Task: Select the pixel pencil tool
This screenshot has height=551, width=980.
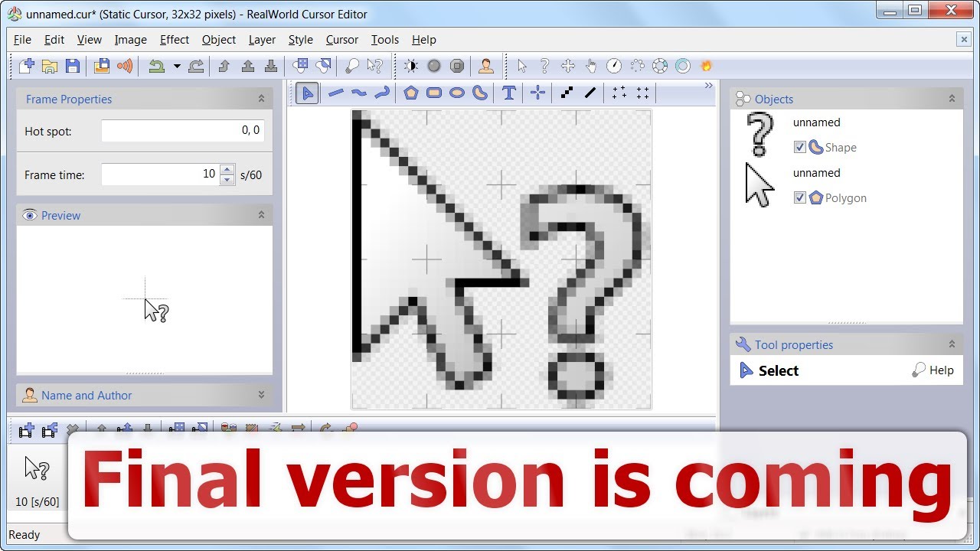Action: tap(567, 93)
